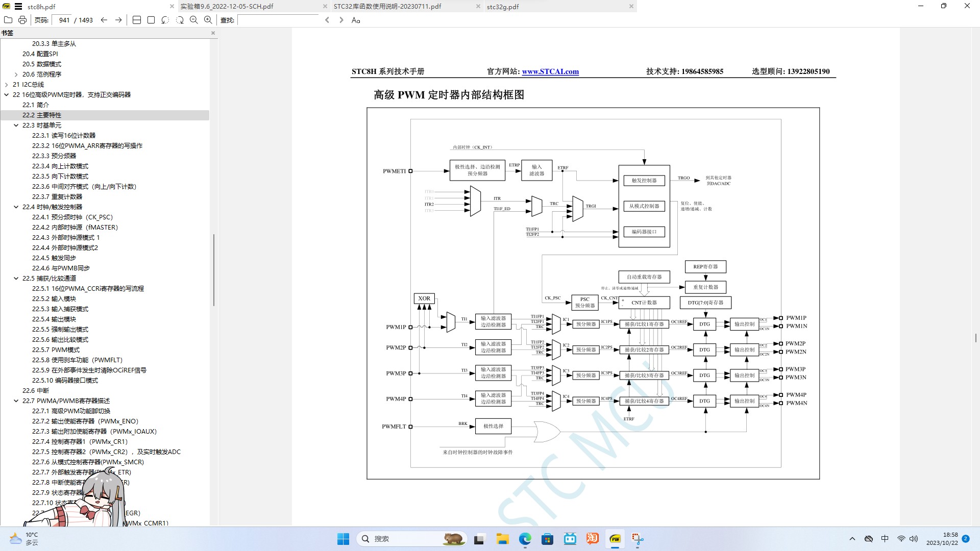Close the stc32g.pdf tab

pyautogui.click(x=631, y=6)
